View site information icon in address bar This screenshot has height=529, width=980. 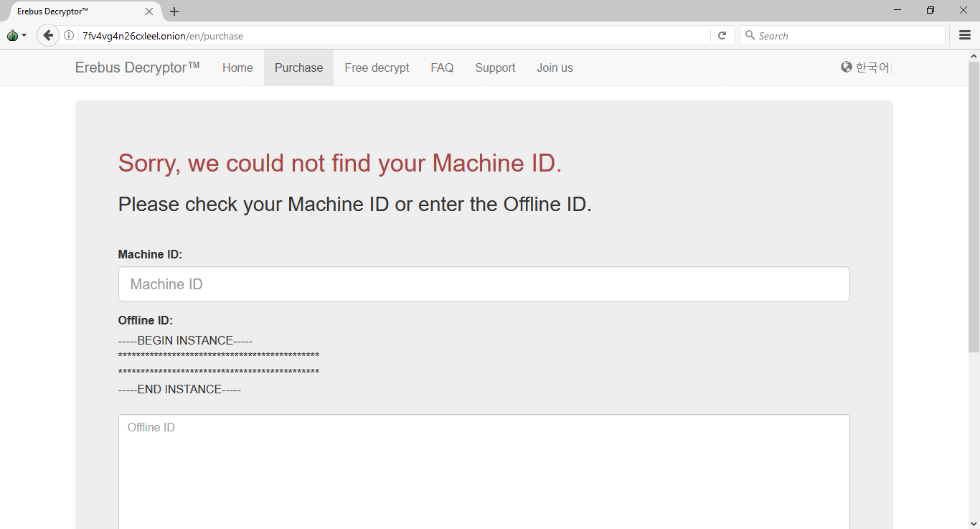point(69,35)
